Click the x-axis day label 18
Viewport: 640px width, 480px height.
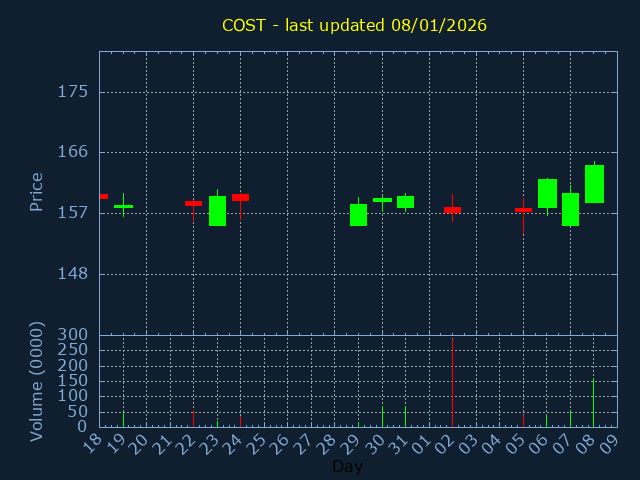[x=93, y=444]
